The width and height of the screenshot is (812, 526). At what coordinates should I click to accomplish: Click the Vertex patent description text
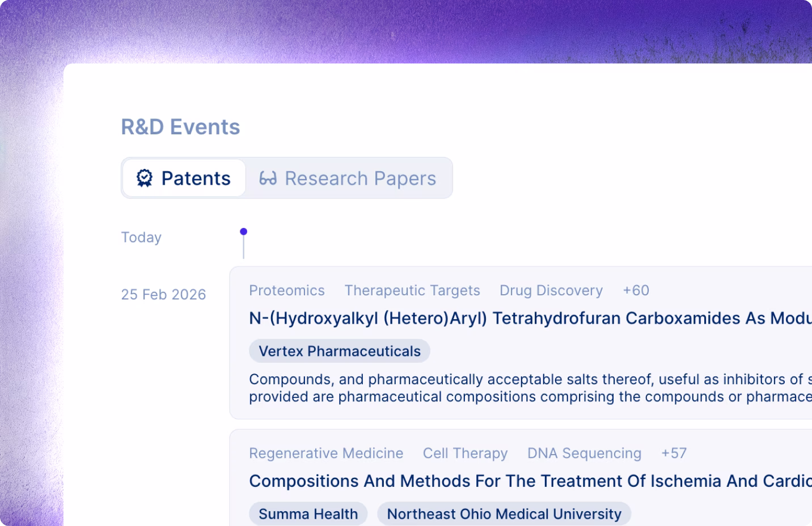pyautogui.click(x=530, y=388)
